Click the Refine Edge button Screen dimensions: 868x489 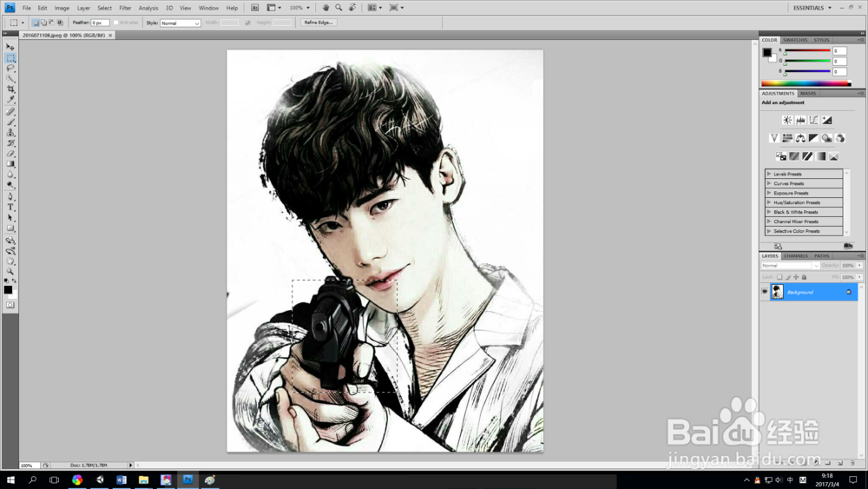pyautogui.click(x=319, y=23)
